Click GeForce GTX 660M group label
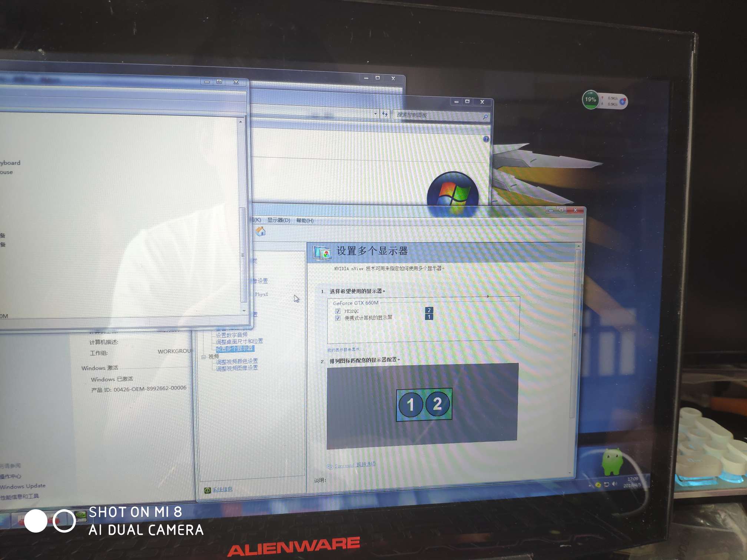 [x=356, y=303]
